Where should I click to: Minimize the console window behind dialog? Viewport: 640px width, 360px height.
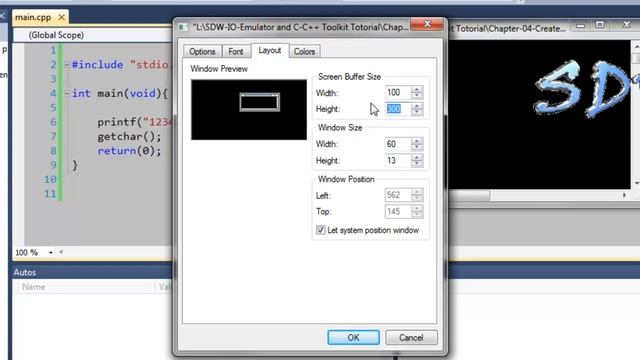[580, 25]
